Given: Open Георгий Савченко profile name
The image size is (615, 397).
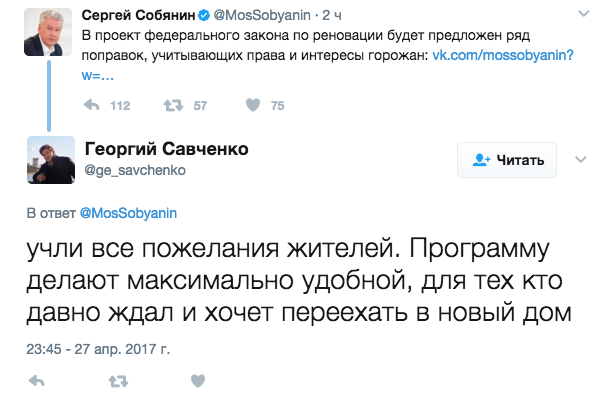Looking at the screenshot, I should pos(167,149).
